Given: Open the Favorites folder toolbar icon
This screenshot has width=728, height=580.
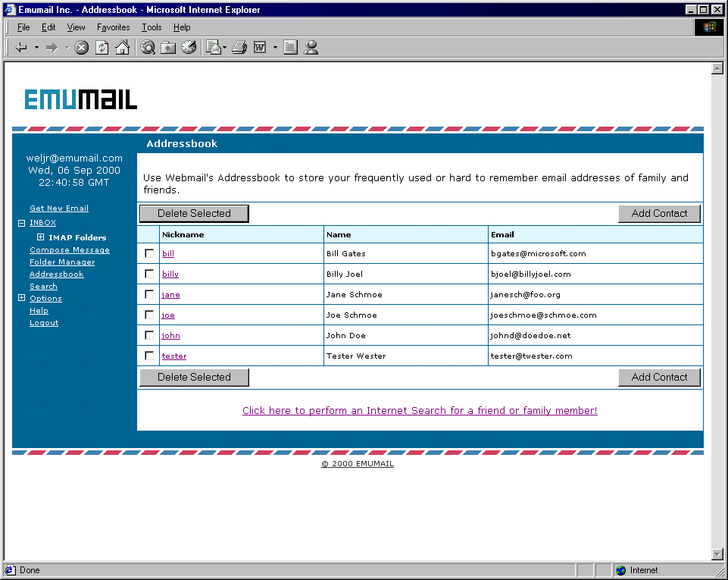Looking at the screenshot, I should coord(168,48).
